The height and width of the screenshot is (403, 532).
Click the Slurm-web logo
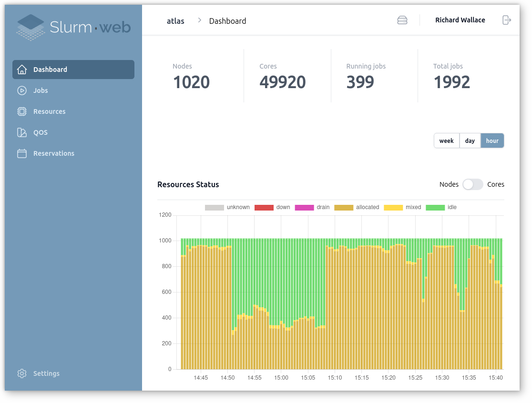point(73,27)
